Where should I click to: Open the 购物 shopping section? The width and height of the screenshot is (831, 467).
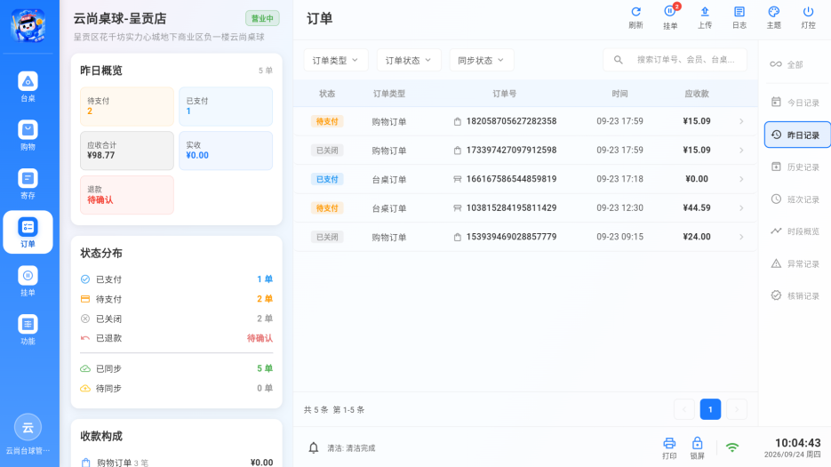click(28, 135)
